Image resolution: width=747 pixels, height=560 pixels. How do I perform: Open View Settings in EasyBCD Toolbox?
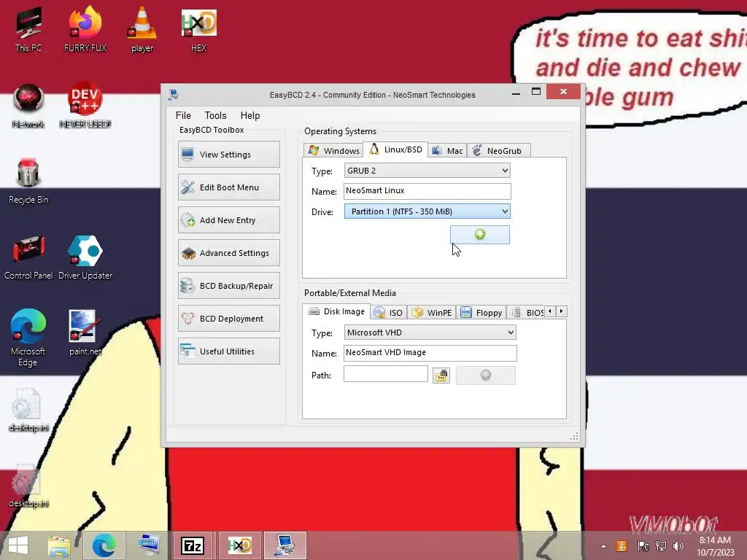(228, 155)
